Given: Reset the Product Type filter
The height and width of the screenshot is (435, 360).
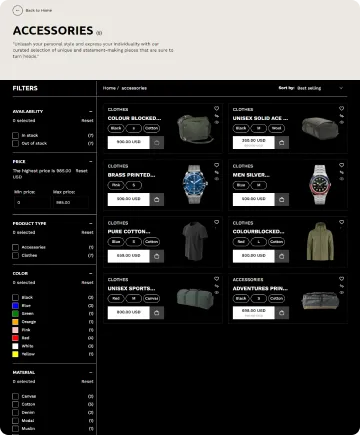Looking at the screenshot, I should [87, 232].
